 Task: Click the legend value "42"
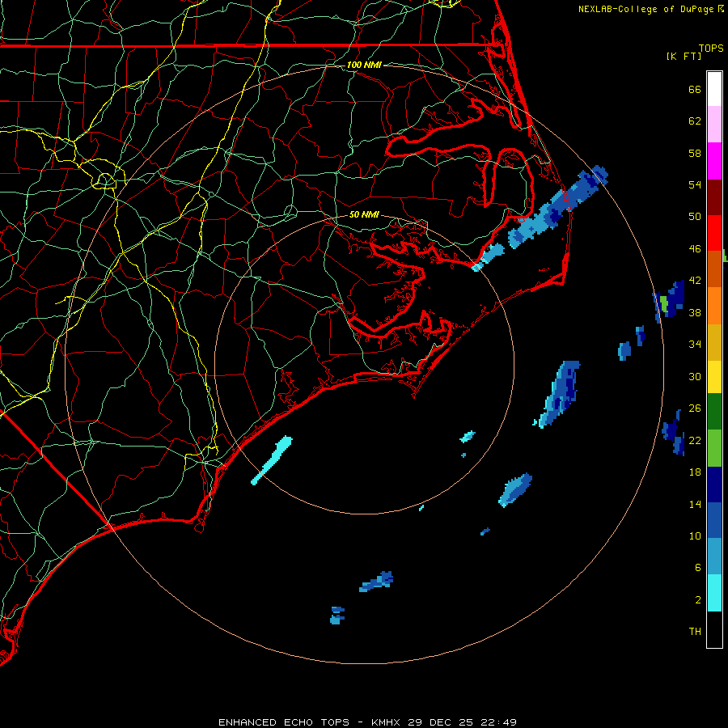[x=695, y=281]
